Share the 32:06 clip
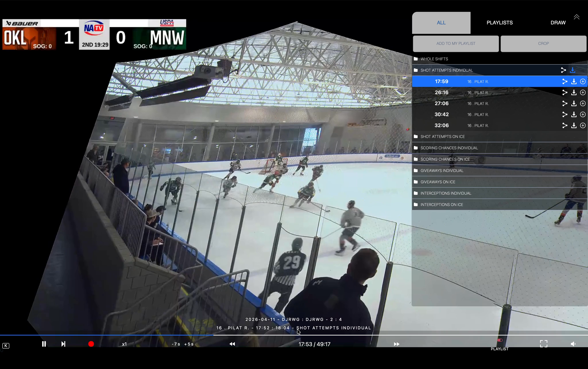 click(564, 125)
